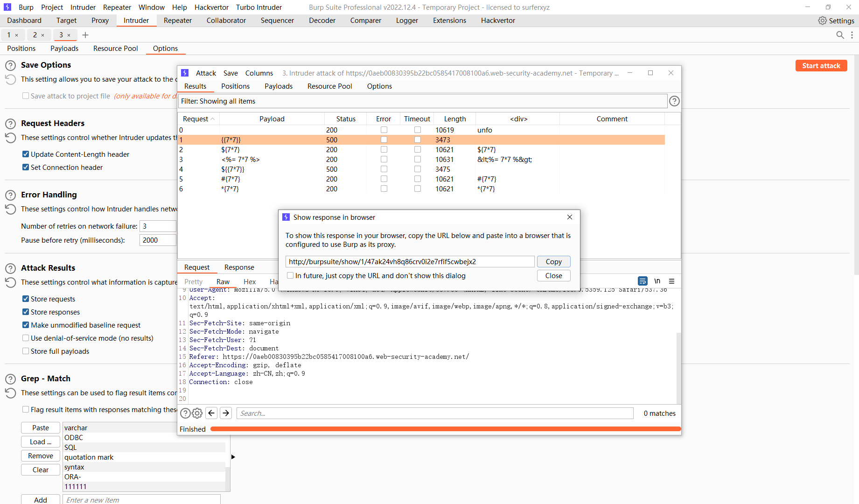Click Paste button for grep list
This screenshot has height=504, width=859.
(41, 428)
